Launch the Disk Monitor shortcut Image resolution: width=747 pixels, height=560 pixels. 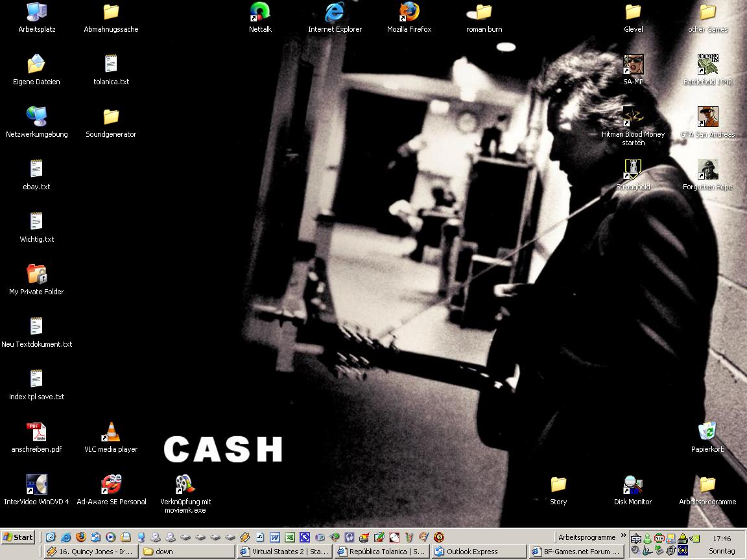coord(633,489)
